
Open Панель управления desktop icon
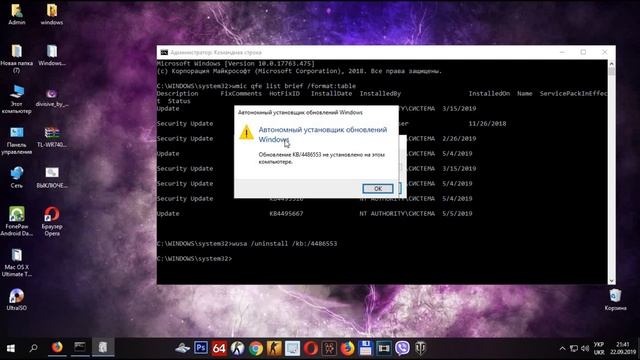[16, 140]
